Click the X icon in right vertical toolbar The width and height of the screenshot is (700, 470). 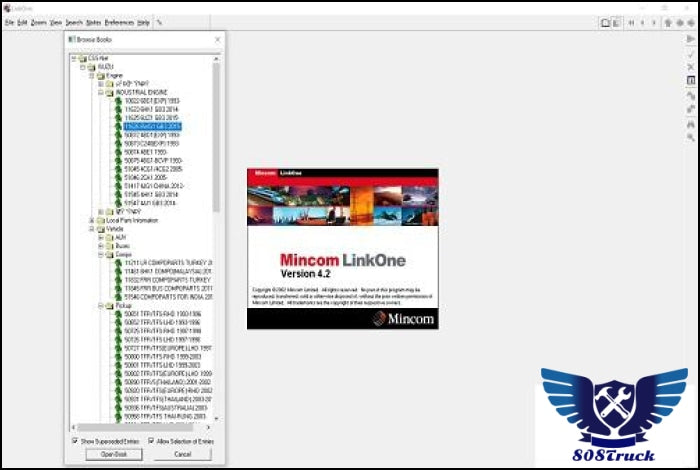coord(690,66)
